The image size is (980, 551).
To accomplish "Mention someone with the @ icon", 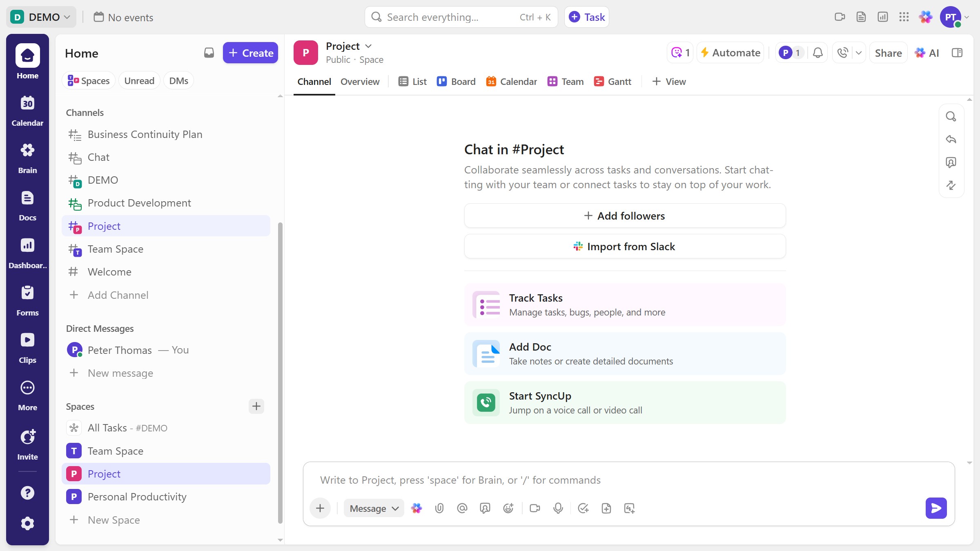I will tap(462, 508).
